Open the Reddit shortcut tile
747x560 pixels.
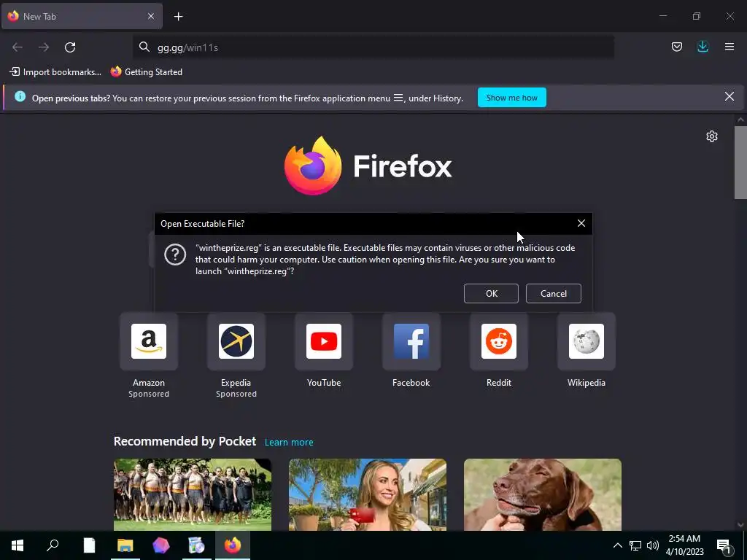[x=499, y=341]
